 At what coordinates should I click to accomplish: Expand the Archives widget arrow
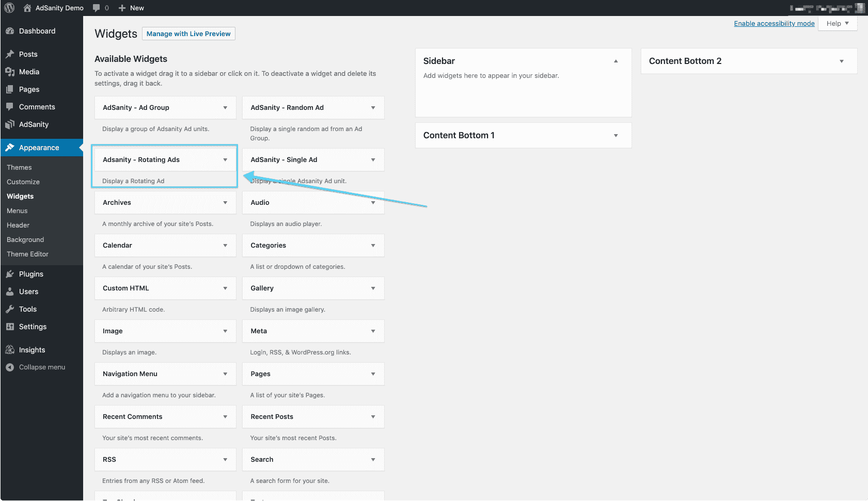tap(225, 203)
